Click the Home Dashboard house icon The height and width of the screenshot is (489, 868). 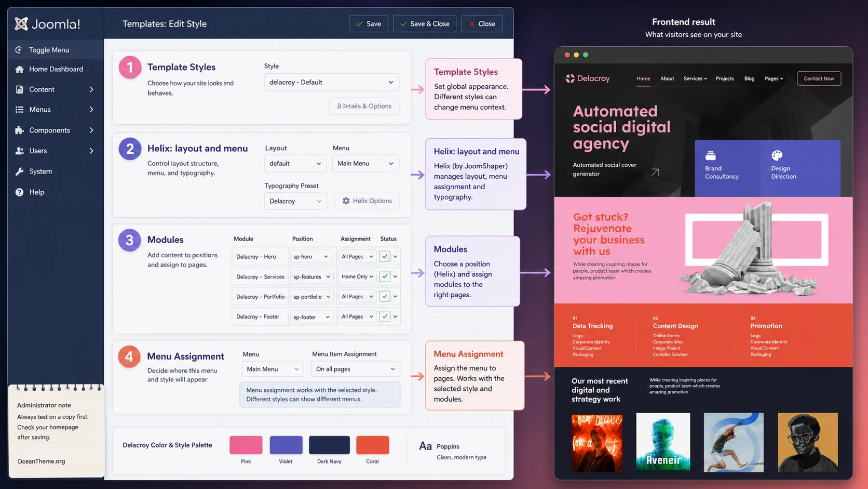[19, 69]
